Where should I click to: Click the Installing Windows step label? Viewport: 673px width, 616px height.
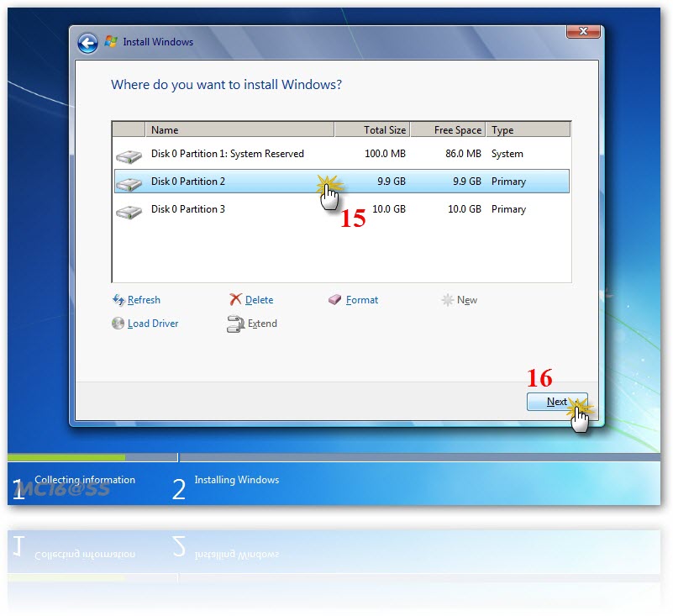pyautogui.click(x=236, y=480)
